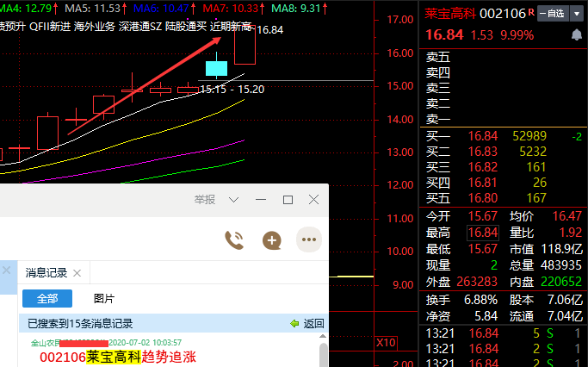This screenshot has width=588, height=367.
Task: Open more options with the three-dot icon
Action: pos(309,239)
